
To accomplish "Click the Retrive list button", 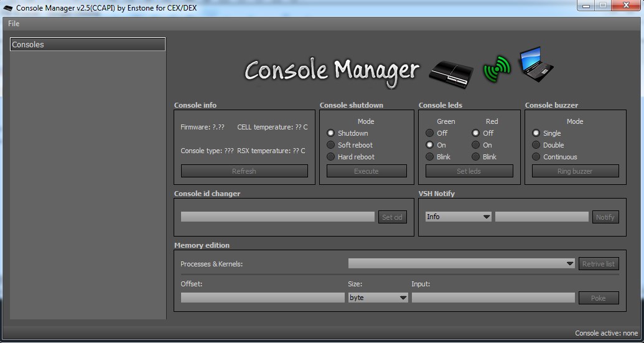I will (x=599, y=264).
